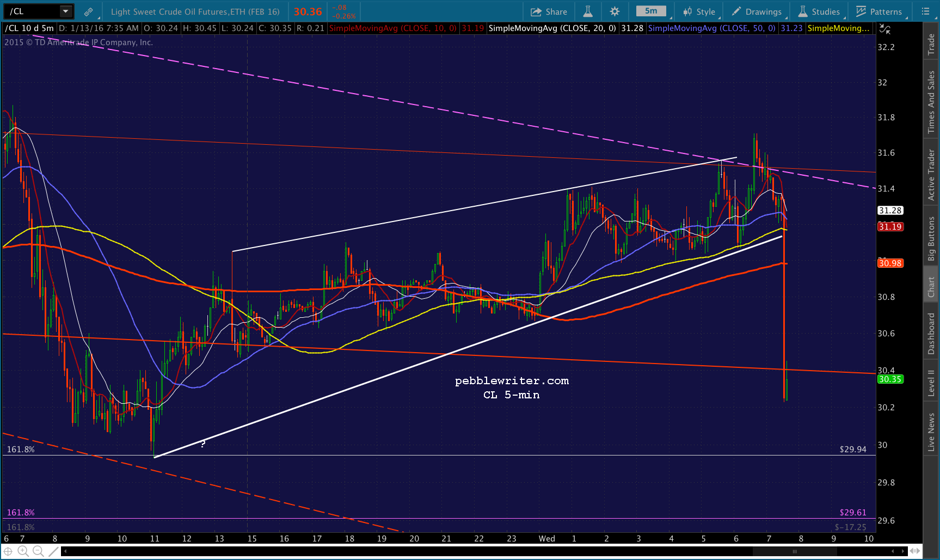Toggle the Chart side panel tab
This screenshot has width=940, height=560.
(x=931, y=287)
